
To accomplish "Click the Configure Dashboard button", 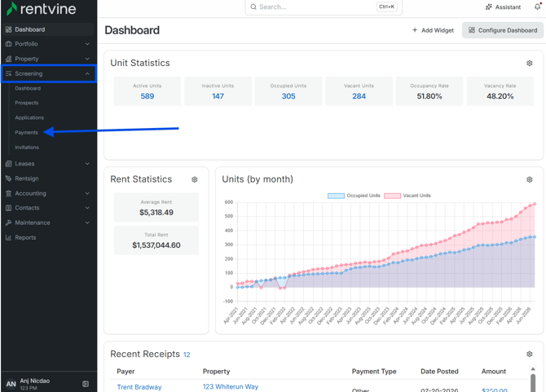I will [x=503, y=30].
